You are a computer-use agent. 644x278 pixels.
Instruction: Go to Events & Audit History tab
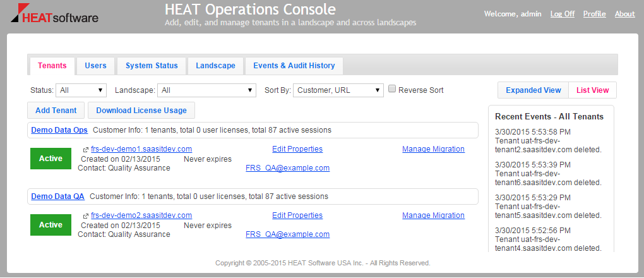point(294,66)
